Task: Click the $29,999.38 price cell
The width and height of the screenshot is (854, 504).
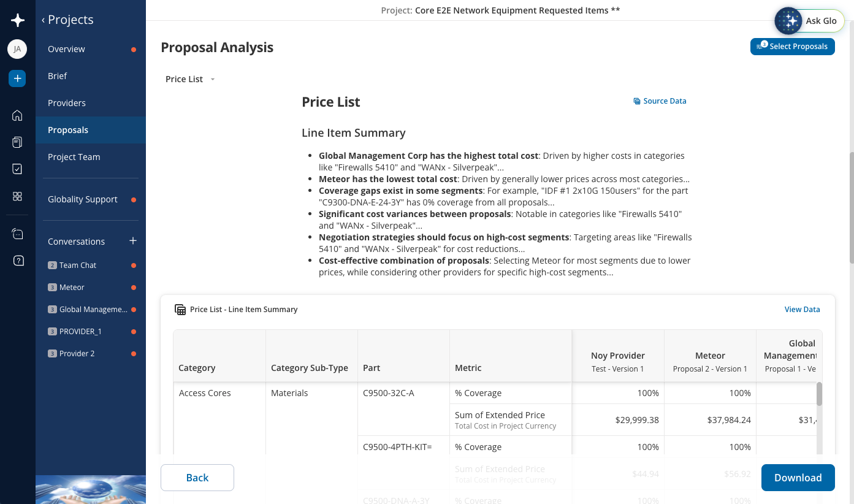Action: click(x=618, y=420)
